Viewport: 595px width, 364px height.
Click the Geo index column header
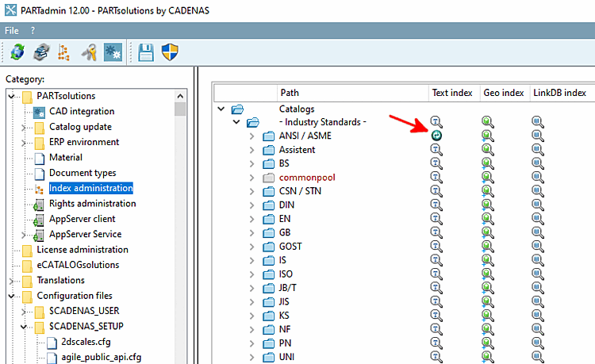504,93
